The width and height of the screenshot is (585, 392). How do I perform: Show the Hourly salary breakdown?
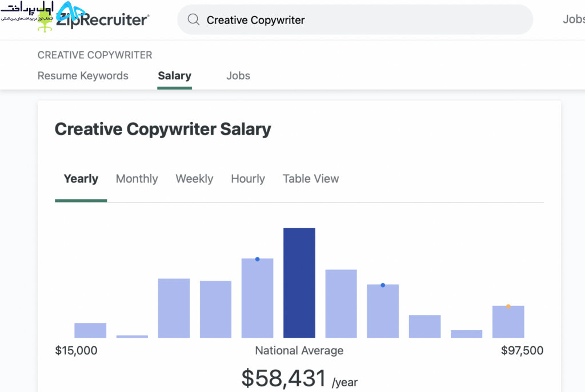[x=248, y=179]
